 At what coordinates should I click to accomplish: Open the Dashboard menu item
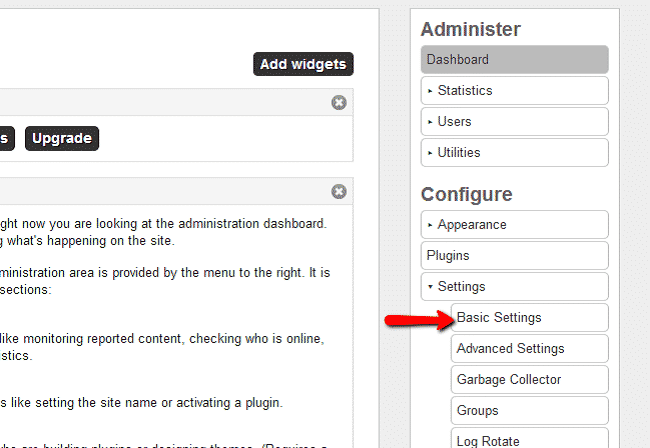pos(514,60)
